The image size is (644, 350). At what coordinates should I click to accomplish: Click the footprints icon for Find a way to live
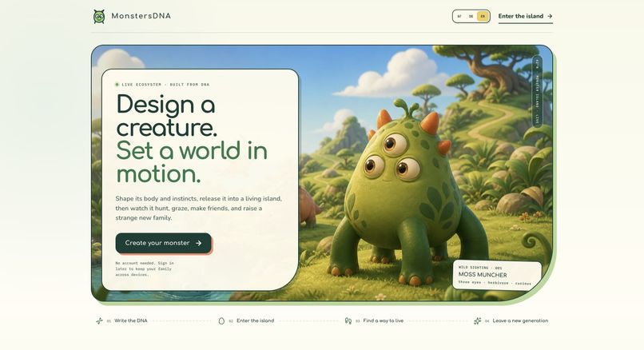[x=348, y=321]
